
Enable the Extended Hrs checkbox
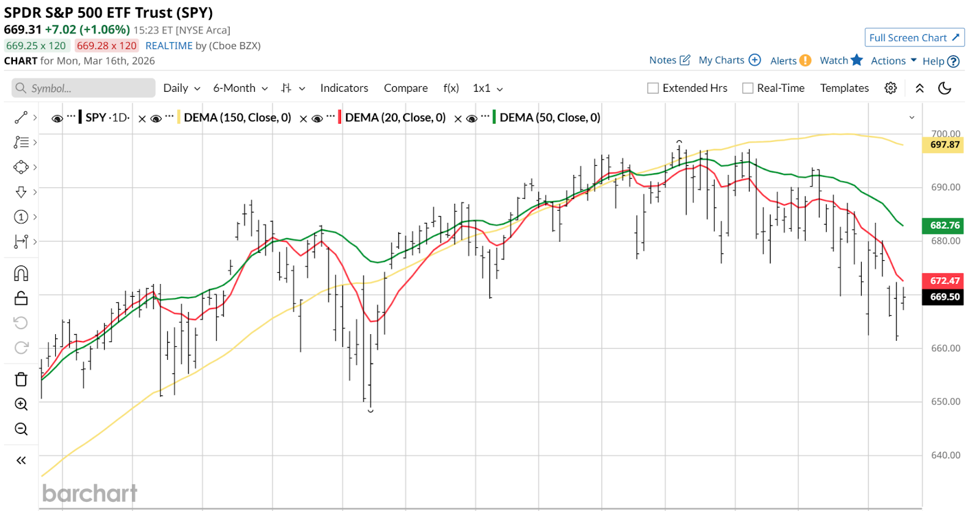tap(653, 88)
